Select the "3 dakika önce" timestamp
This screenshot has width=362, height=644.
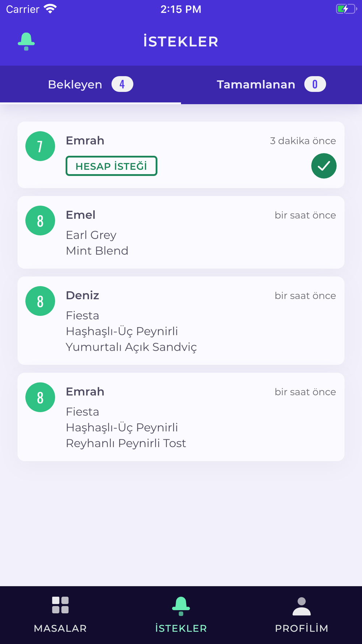coord(303,141)
